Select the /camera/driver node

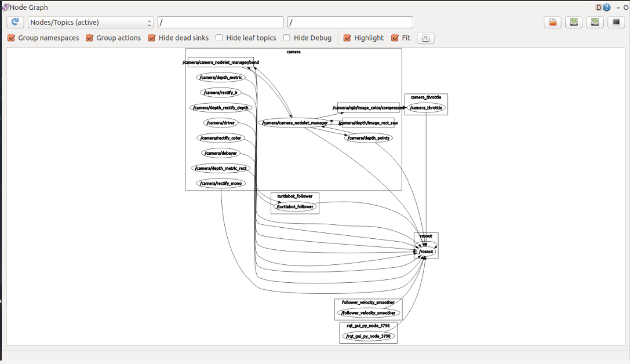(221, 123)
